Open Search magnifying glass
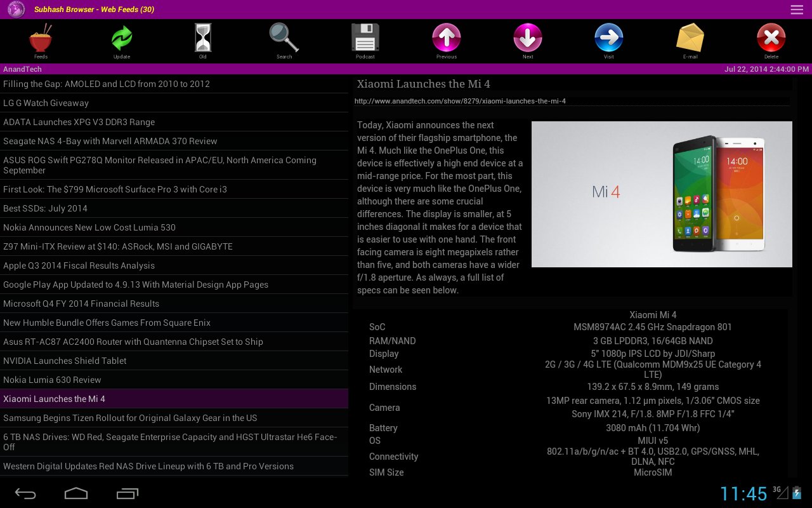The width and height of the screenshot is (812, 508). (284, 38)
